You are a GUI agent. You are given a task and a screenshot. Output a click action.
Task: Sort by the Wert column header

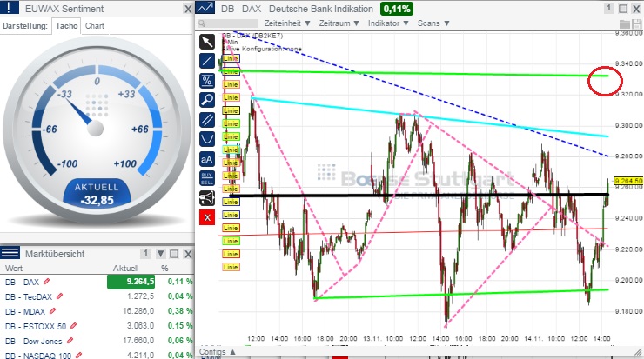[x=14, y=269]
